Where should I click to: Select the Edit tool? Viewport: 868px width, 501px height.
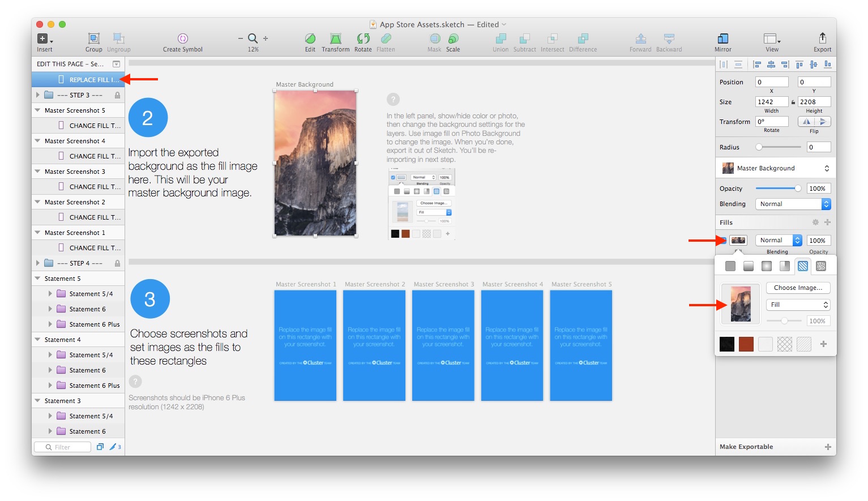310,38
